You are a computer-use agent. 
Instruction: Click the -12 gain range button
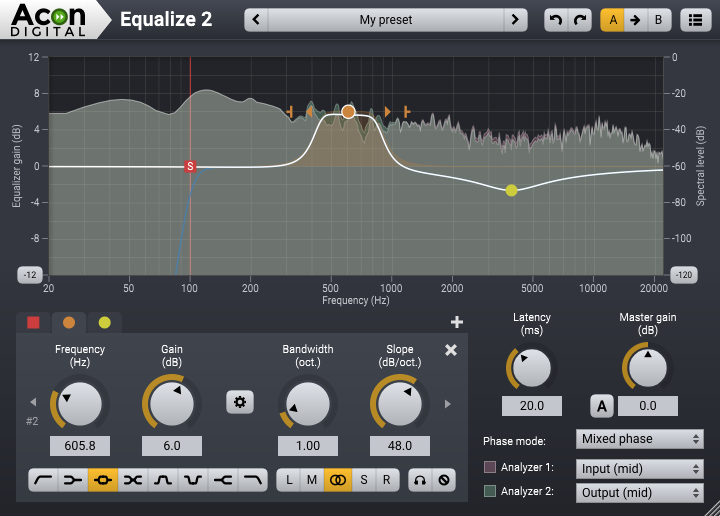pos(30,275)
